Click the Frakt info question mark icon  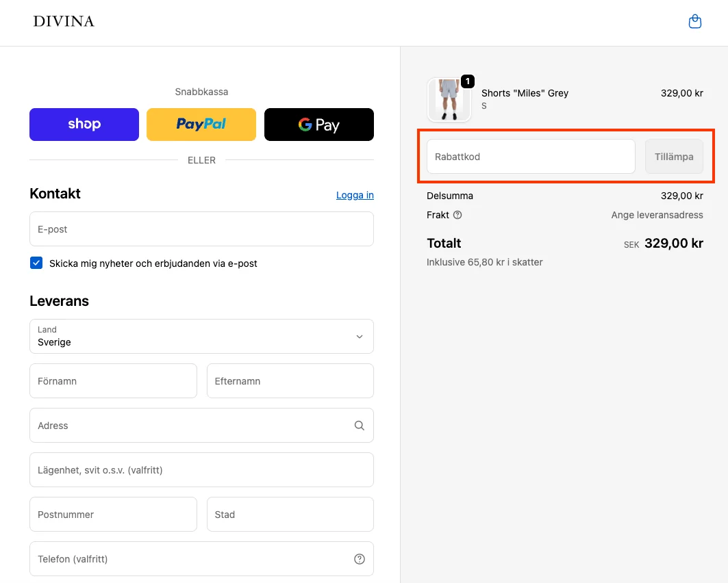click(x=457, y=215)
